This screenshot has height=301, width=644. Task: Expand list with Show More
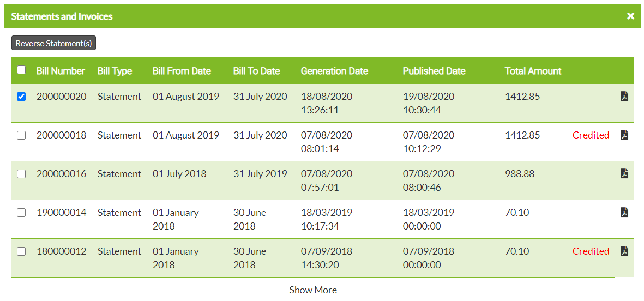click(x=313, y=290)
